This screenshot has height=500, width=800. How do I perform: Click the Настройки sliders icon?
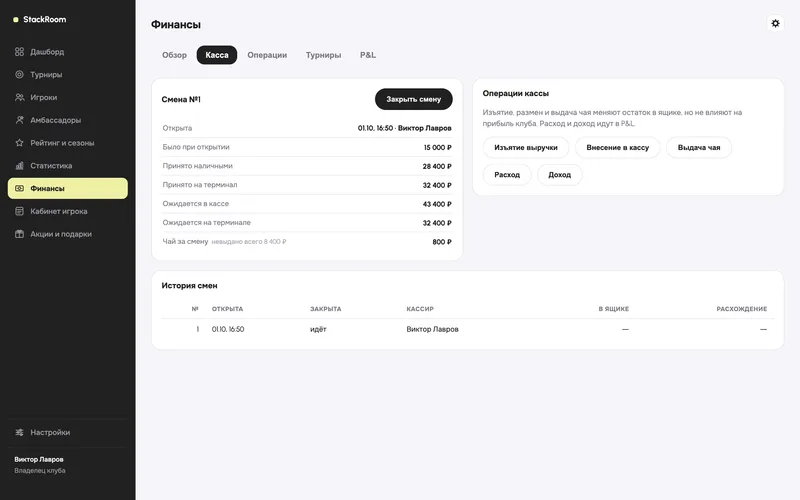coord(19,432)
